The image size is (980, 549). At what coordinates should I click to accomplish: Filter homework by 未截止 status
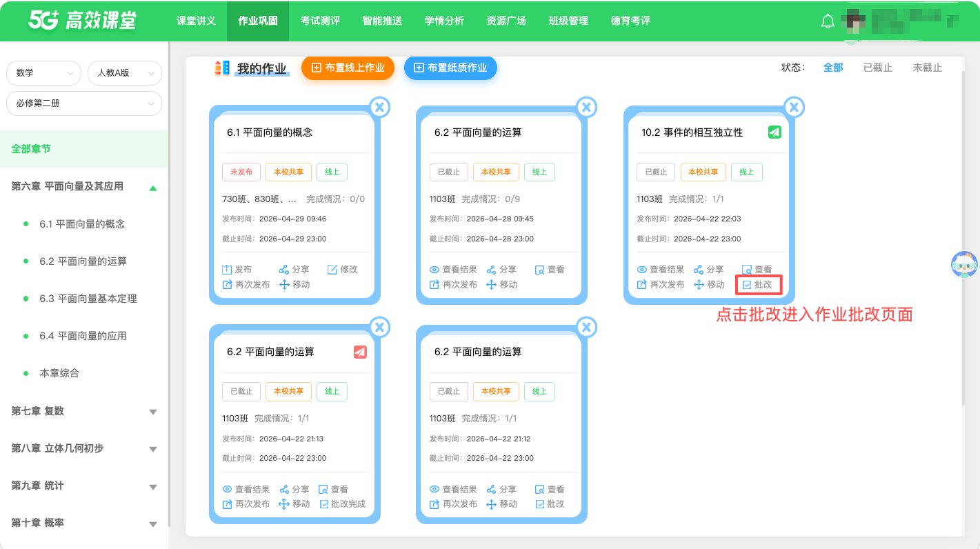(x=927, y=68)
